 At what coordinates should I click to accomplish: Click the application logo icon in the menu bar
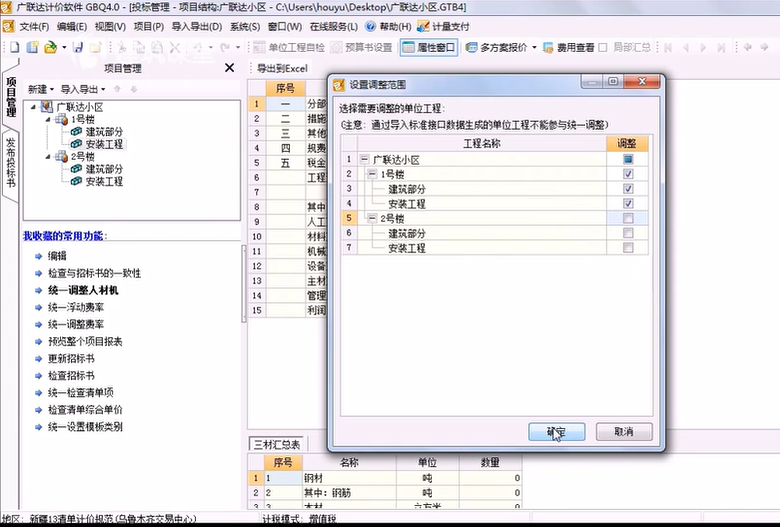click(x=7, y=26)
